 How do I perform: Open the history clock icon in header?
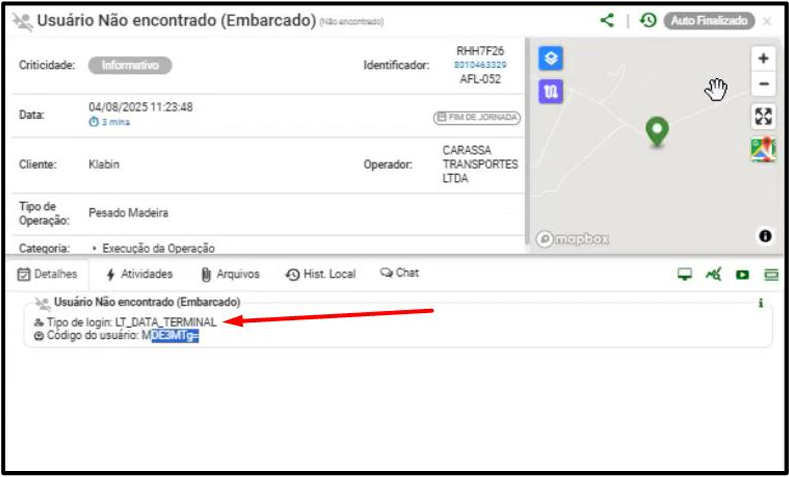click(648, 20)
